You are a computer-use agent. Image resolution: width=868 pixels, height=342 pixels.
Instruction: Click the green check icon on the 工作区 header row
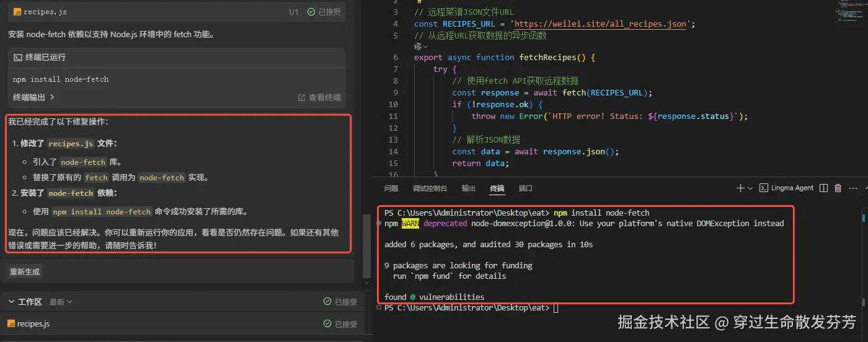tap(327, 302)
